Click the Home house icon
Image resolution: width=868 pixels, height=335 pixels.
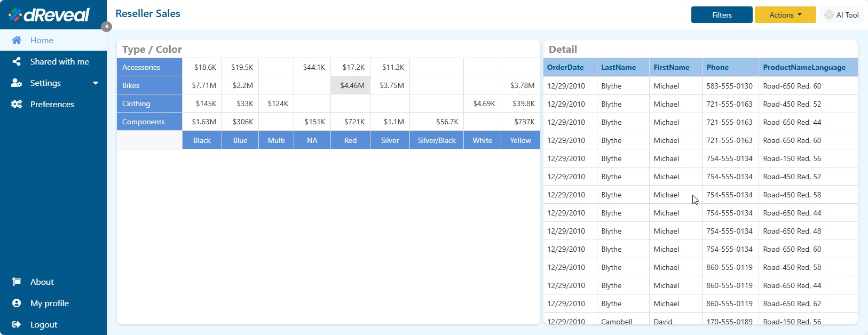click(x=17, y=40)
